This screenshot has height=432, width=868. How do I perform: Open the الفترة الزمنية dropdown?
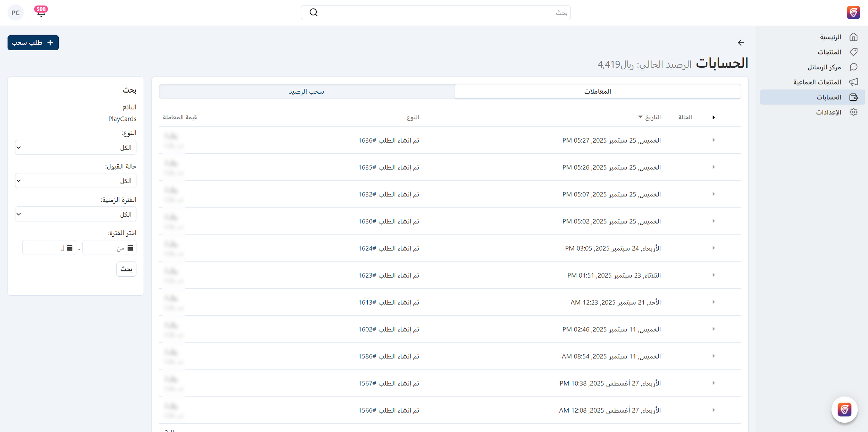point(75,214)
